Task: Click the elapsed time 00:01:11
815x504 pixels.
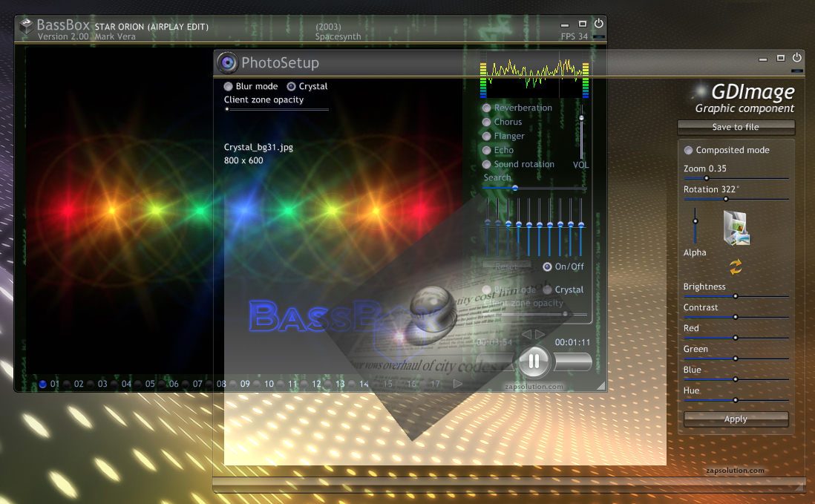Action: [572, 342]
